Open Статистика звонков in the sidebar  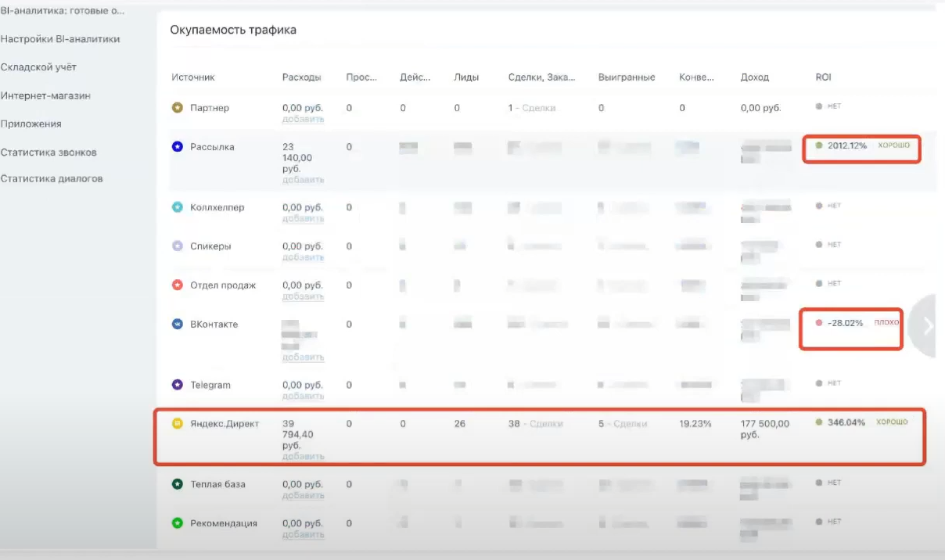point(49,152)
